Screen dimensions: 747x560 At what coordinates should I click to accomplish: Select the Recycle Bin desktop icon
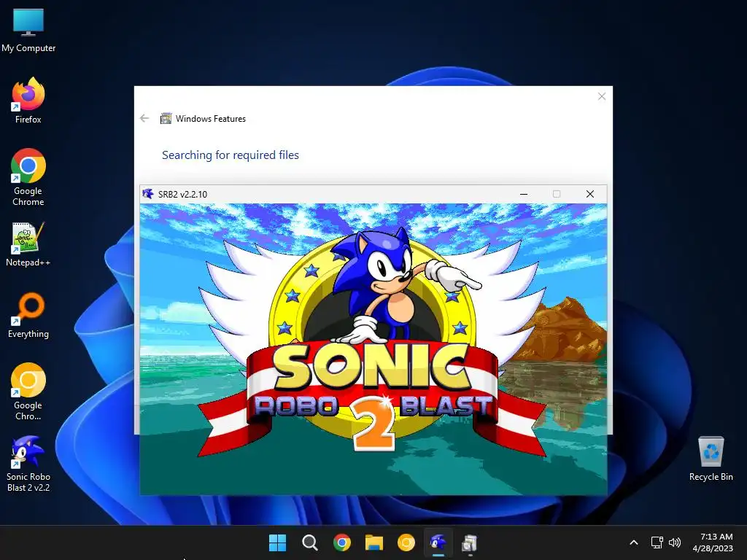coord(711,459)
